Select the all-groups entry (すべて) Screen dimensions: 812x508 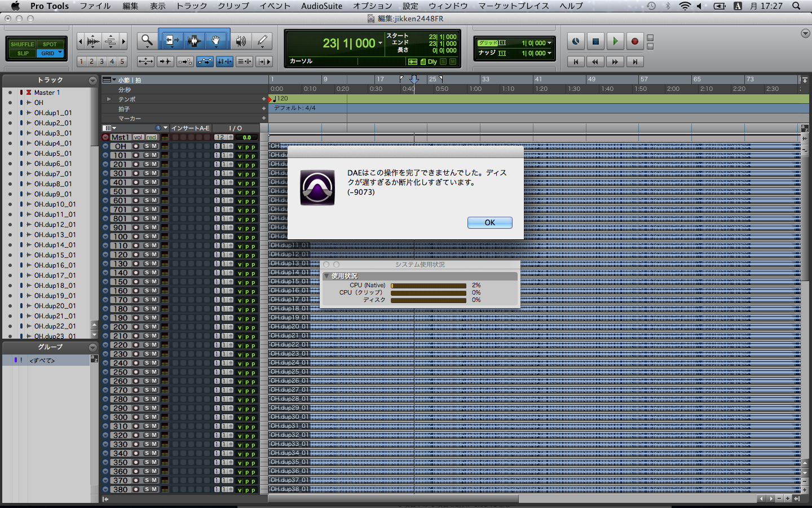click(42, 360)
